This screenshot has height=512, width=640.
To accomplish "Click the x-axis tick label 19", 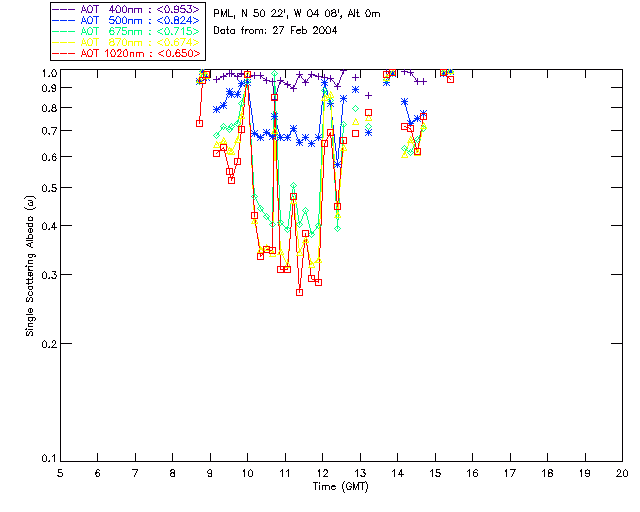I will click(x=585, y=473).
